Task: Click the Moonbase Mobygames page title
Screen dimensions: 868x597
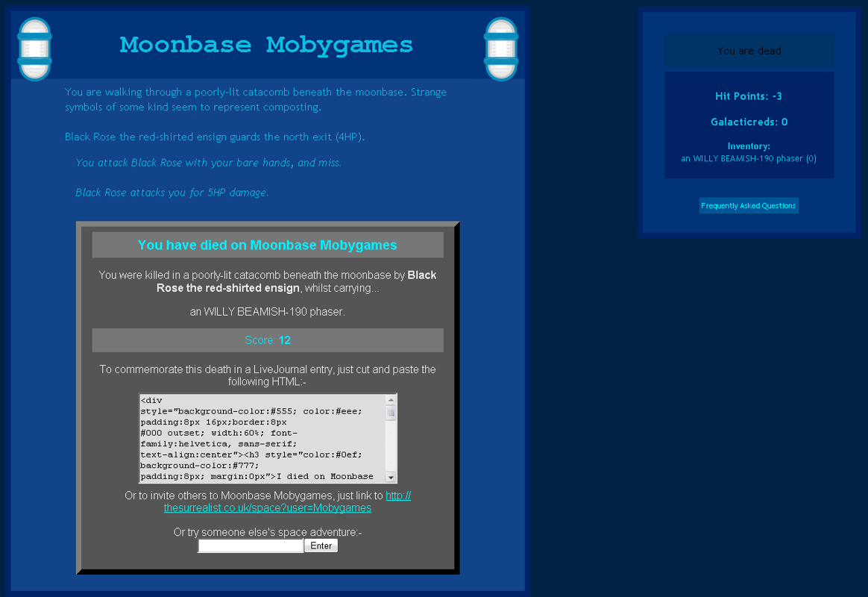Action: [266, 45]
